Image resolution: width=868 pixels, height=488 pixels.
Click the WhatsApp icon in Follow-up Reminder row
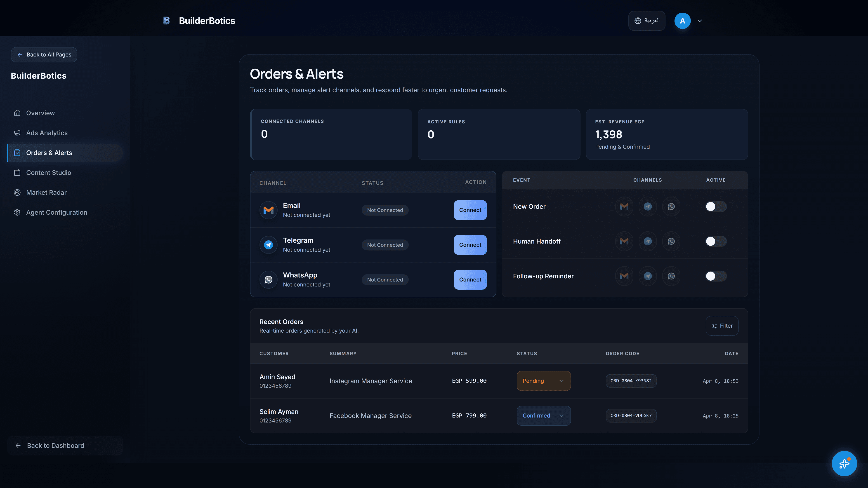click(671, 276)
